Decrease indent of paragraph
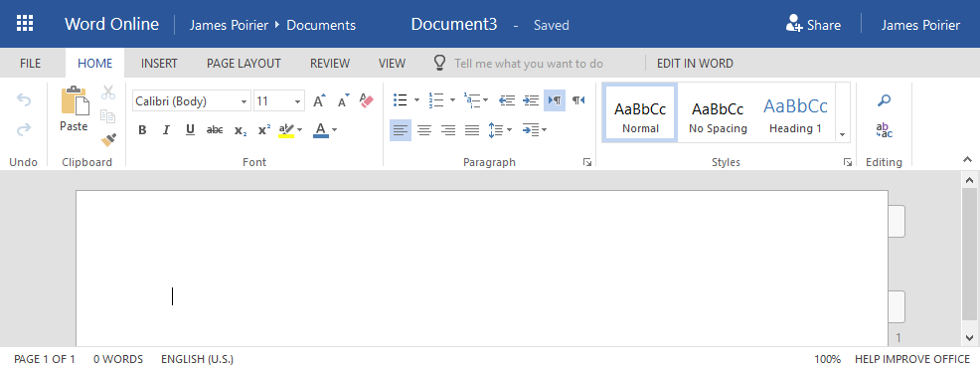The height and width of the screenshot is (369, 980). (x=506, y=100)
